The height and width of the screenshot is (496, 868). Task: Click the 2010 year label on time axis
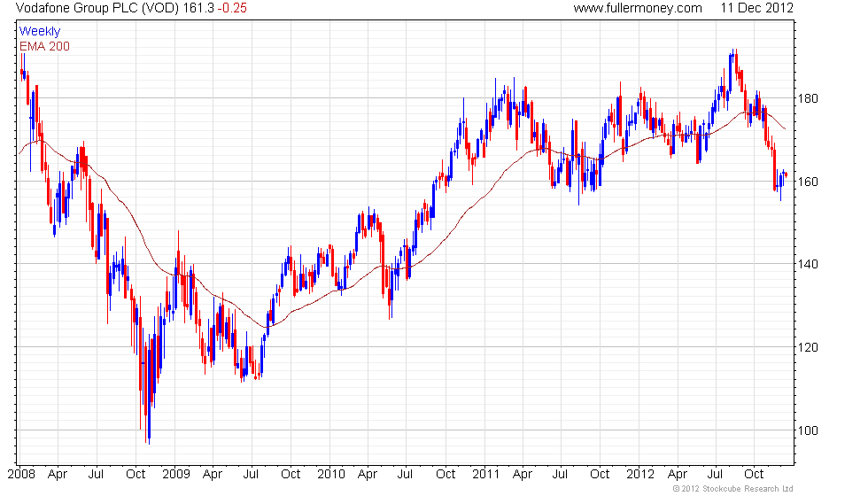pyautogui.click(x=331, y=474)
